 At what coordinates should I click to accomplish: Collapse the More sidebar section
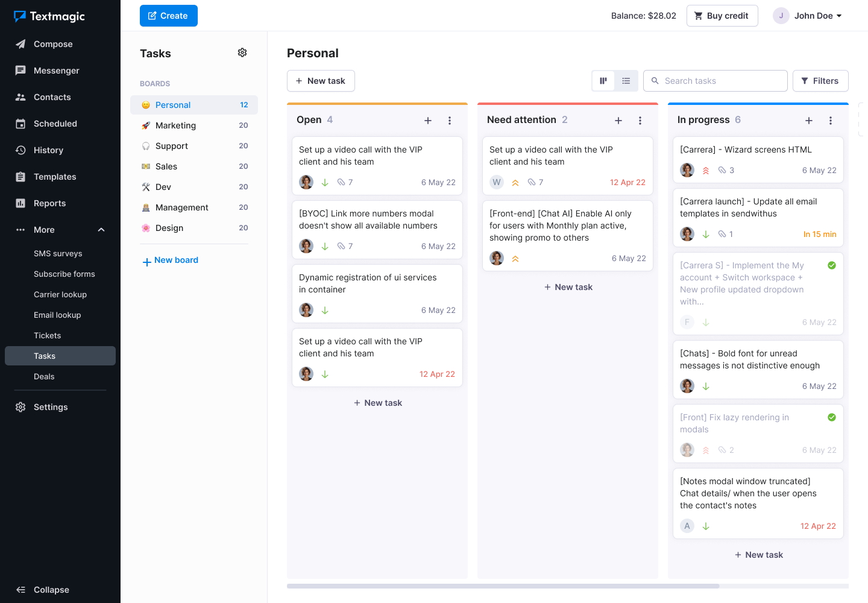point(101,230)
